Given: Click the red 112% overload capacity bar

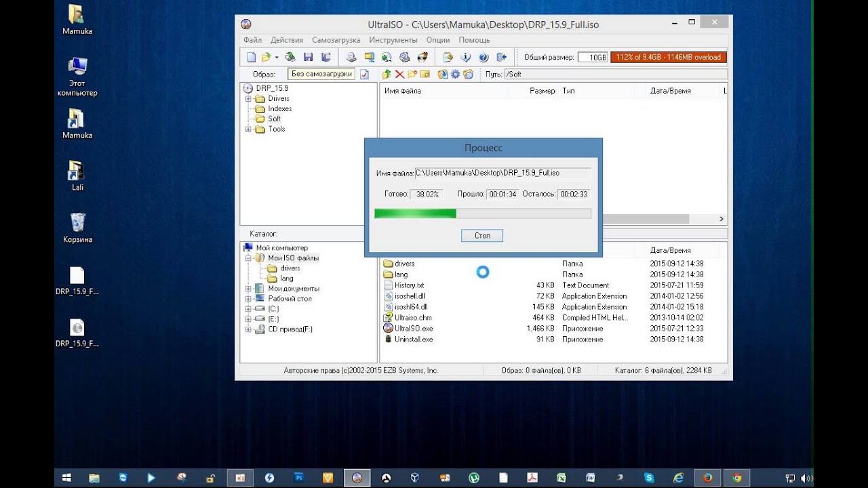Looking at the screenshot, I should pyautogui.click(x=669, y=58).
